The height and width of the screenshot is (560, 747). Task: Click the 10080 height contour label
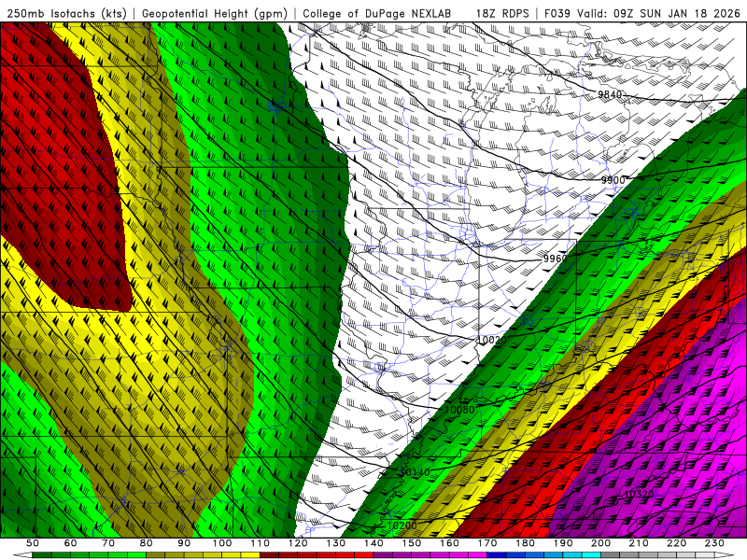(459, 410)
